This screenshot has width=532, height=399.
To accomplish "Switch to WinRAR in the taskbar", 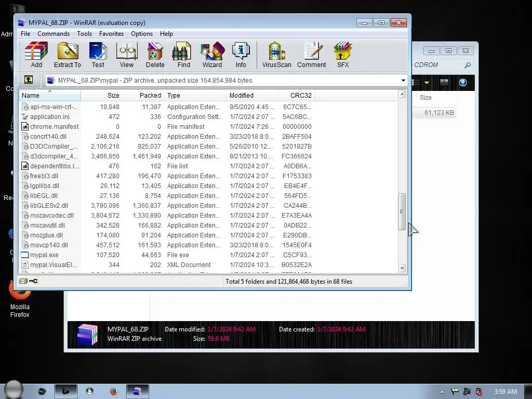I will (137, 391).
